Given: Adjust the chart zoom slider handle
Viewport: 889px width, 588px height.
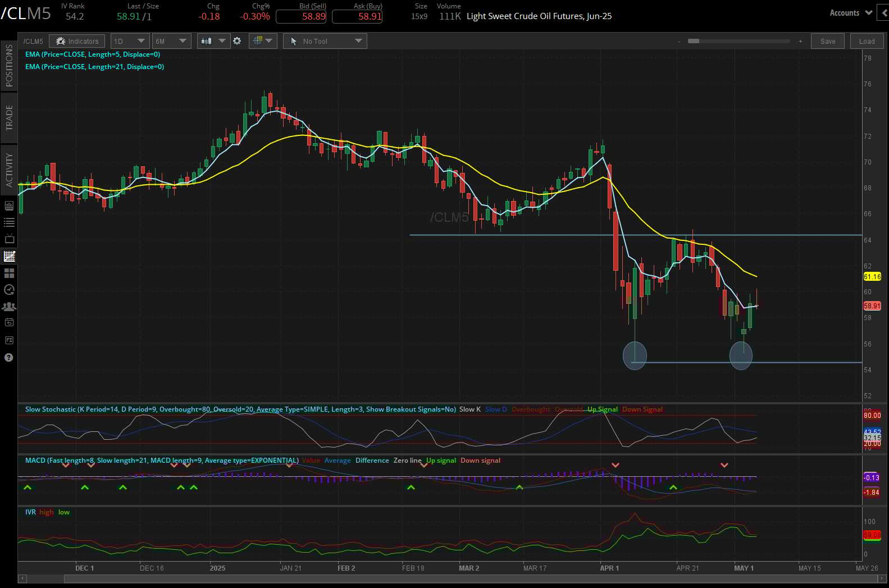Looking at the screenshot, I should pyautogui.click(x=694, y=41).
